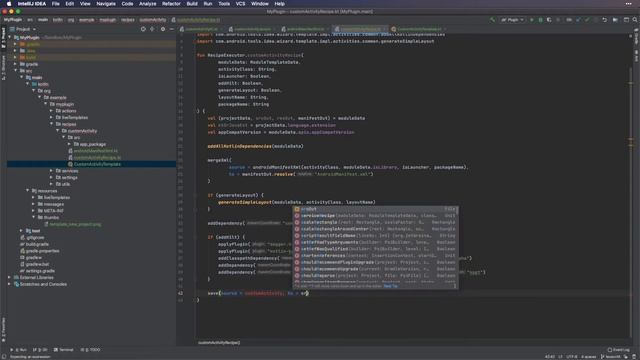Switch to the first editor tab
Screen dimensions: 640x360
201,29
